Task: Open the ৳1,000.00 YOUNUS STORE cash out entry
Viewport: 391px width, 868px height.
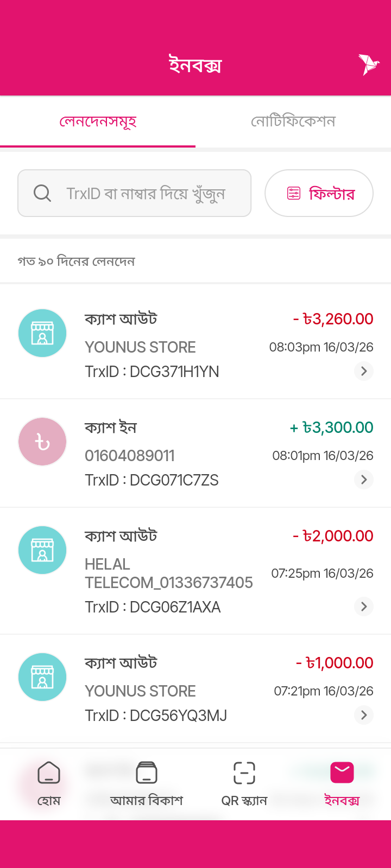Action: pyautogui.click(x=195, y=689)
